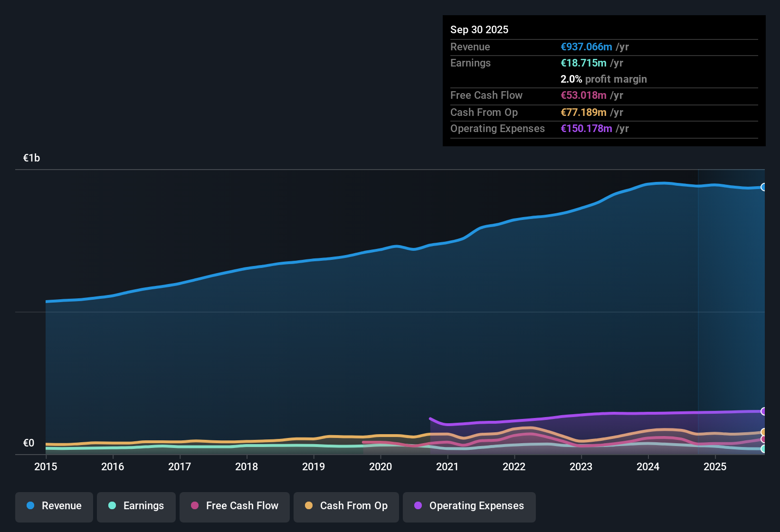Select the Cash From Op legend button
780x532 pixels.
point(346,506)
